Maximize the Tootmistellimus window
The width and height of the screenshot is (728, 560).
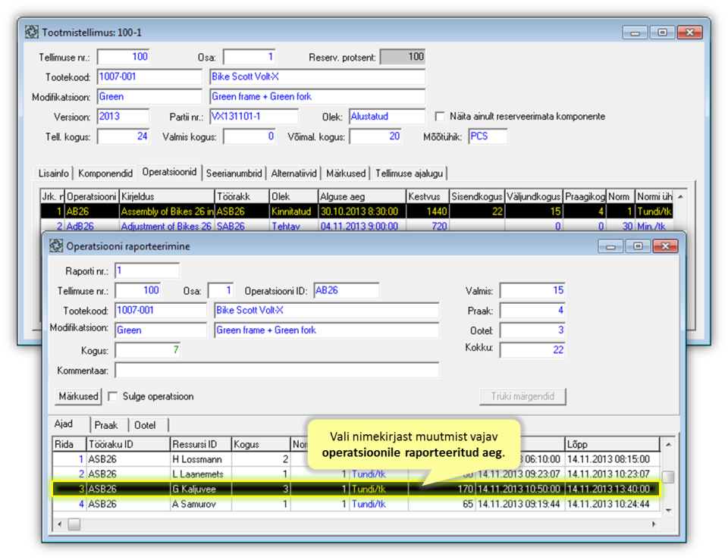tap(662, 32)
